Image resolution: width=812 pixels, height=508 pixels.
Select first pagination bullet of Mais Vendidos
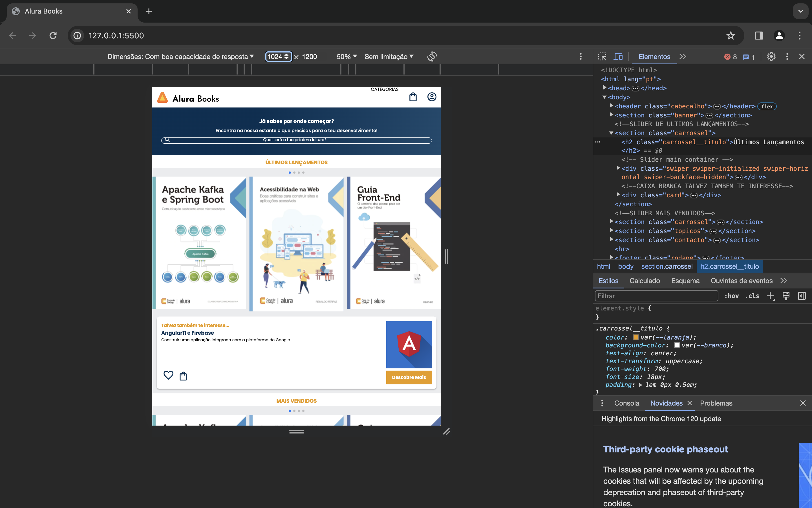pos(290,411)
